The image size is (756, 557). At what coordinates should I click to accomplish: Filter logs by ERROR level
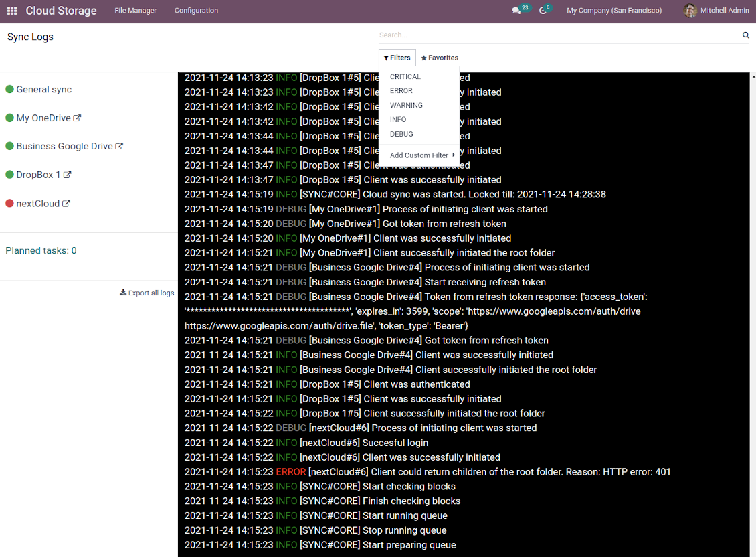point(401,91)
